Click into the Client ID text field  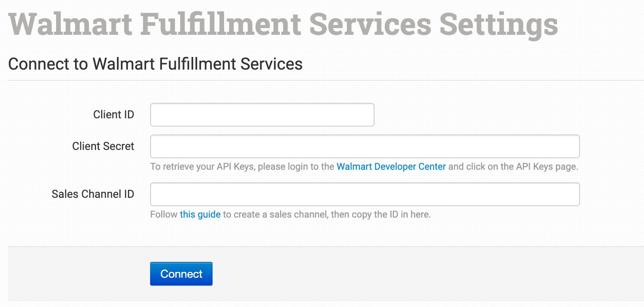tap(262, 115)
